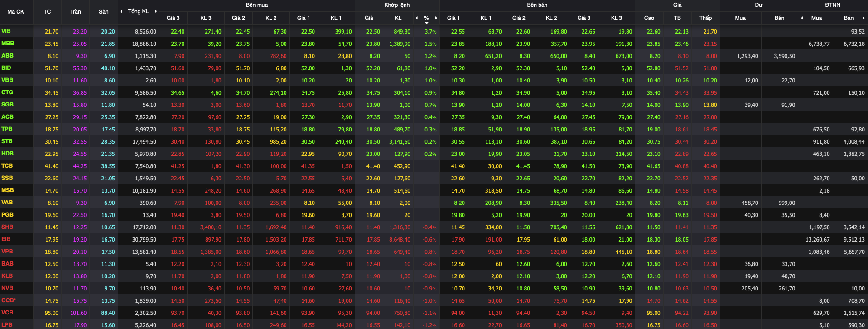Click the left arrow beside Tổng KL header

pyautogui.click(x=121, y=11)
